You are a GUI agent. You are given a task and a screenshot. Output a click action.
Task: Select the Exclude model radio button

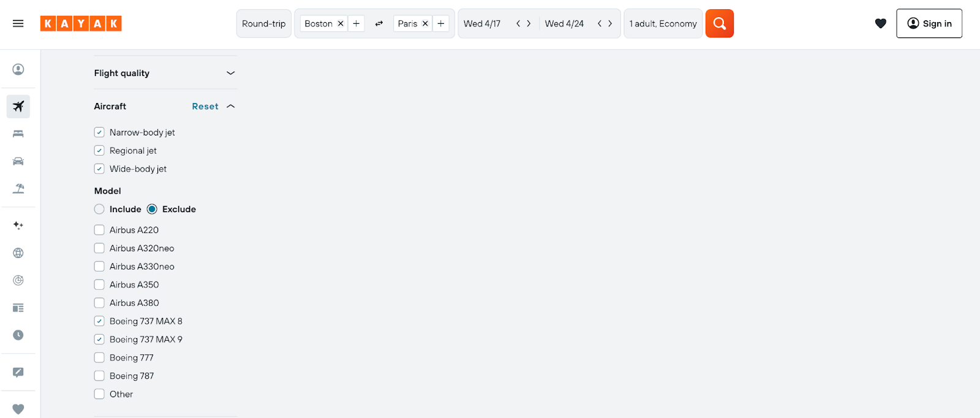[x=152, y=209]
